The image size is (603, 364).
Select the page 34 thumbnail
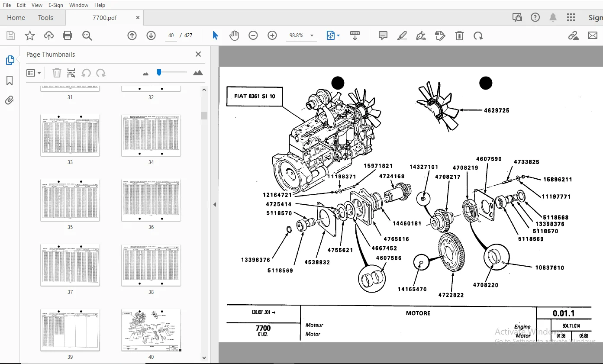click(151, 135)
